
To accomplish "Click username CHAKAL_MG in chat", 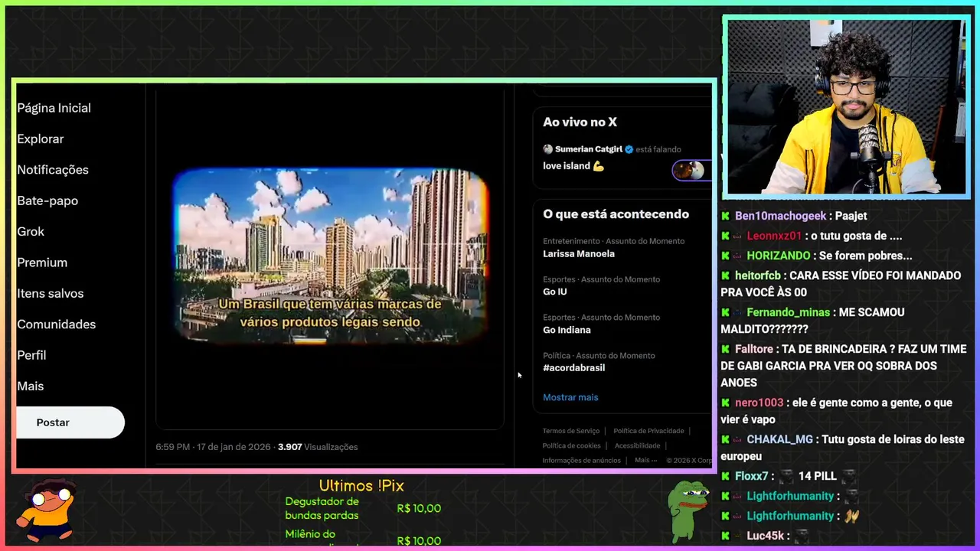I will (x=779, y=439).
